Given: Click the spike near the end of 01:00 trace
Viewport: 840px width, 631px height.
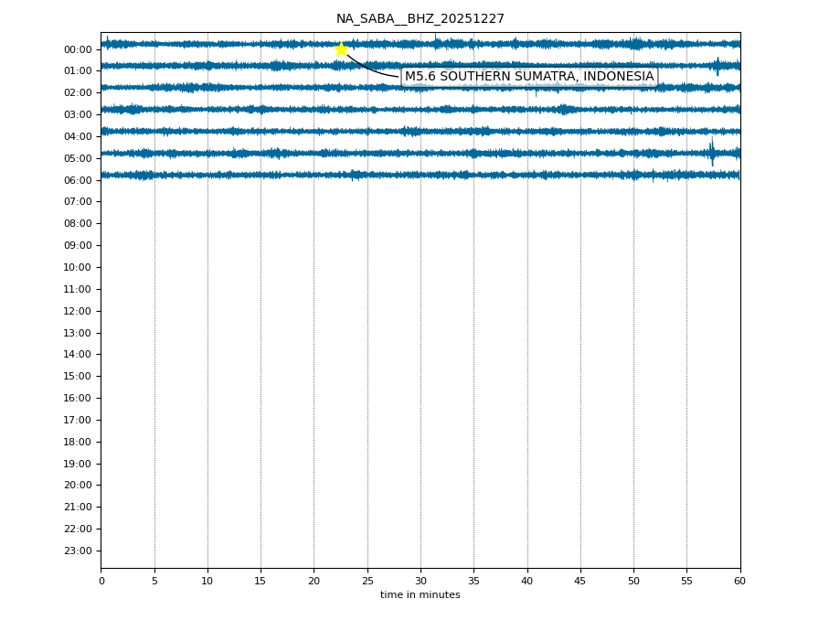Looking at the screenshot, I should point(718,66).
